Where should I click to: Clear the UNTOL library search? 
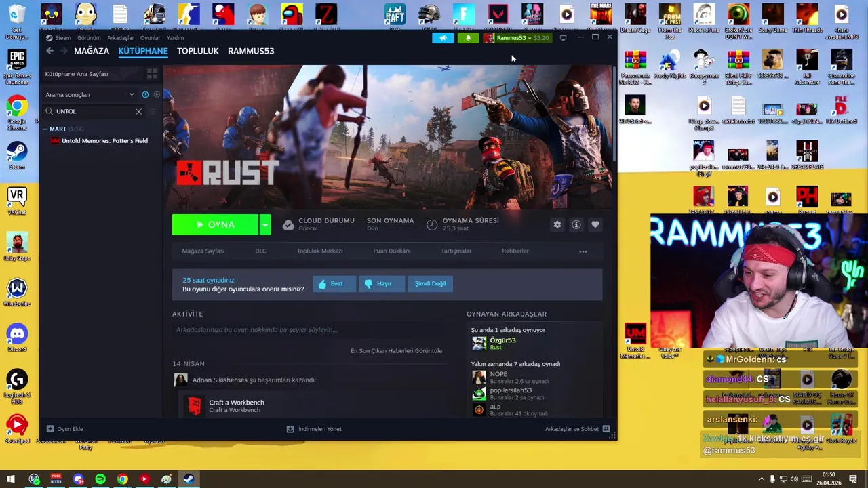[x=138, y=111]
